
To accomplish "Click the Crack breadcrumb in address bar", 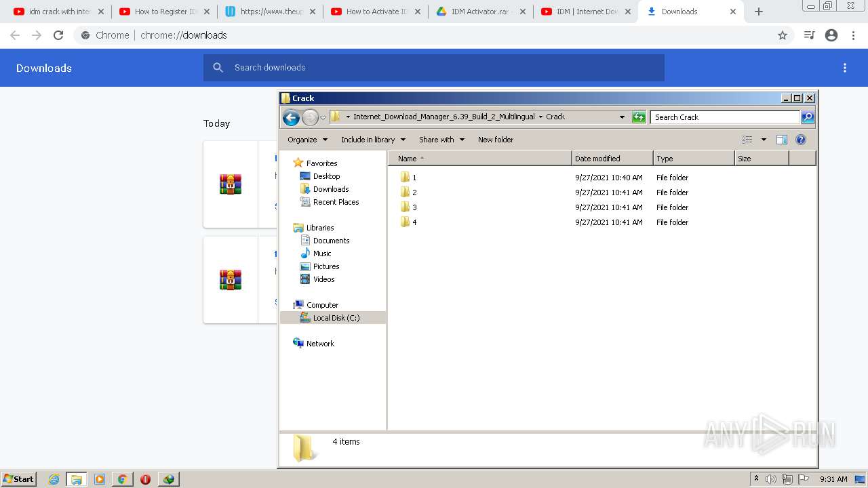I will pyautogui.click(x=555, y=117).
